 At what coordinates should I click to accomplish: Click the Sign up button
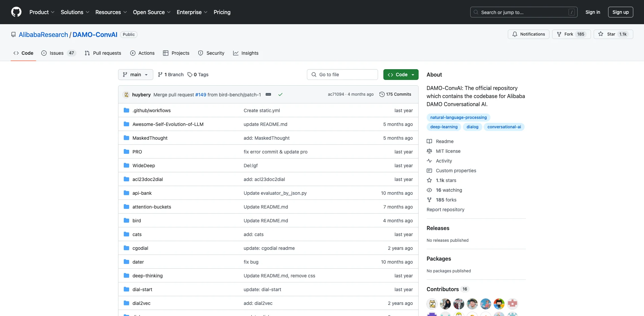(x=621, y=12)
